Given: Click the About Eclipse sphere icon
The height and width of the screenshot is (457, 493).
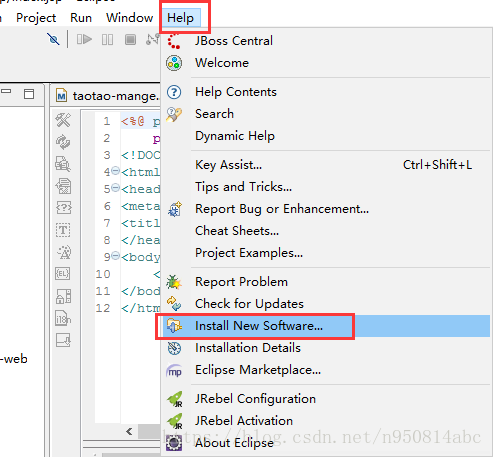Looking at the screenshot, I should 174,443.
